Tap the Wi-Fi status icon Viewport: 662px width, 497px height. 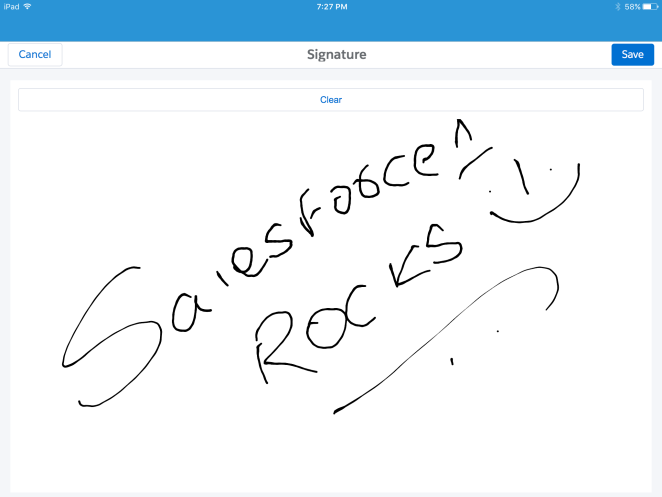28,6
